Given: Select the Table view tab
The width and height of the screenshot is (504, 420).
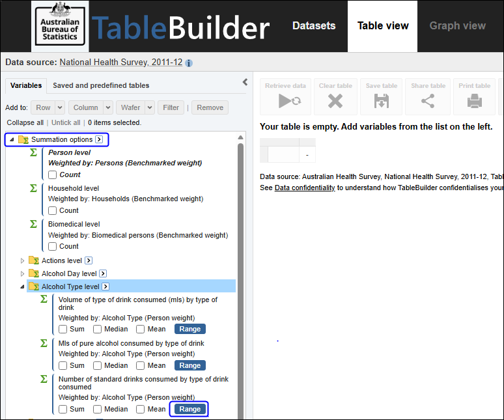Looking at the screenshot, I should [383, 25].
